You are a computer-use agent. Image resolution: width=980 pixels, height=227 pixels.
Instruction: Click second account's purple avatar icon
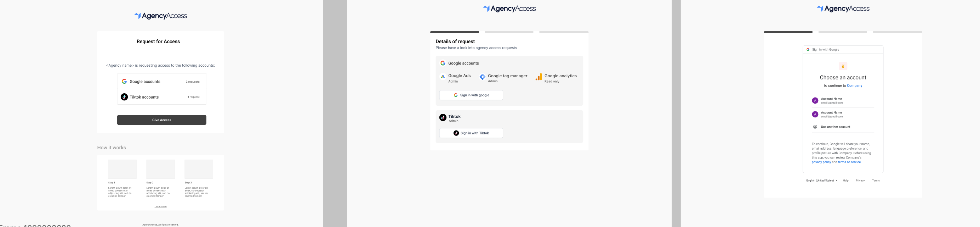pyautogui.click(x=815, y=114)
